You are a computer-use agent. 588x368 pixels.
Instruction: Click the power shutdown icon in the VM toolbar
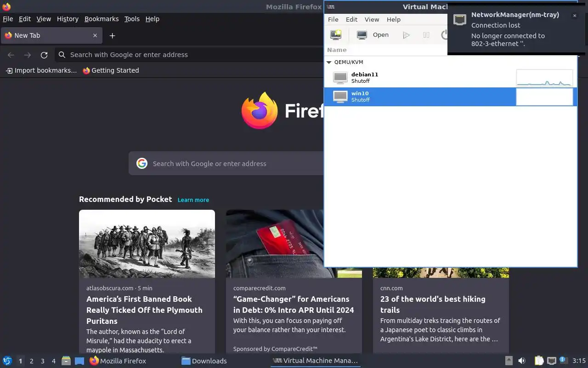[x=444, y=35]
